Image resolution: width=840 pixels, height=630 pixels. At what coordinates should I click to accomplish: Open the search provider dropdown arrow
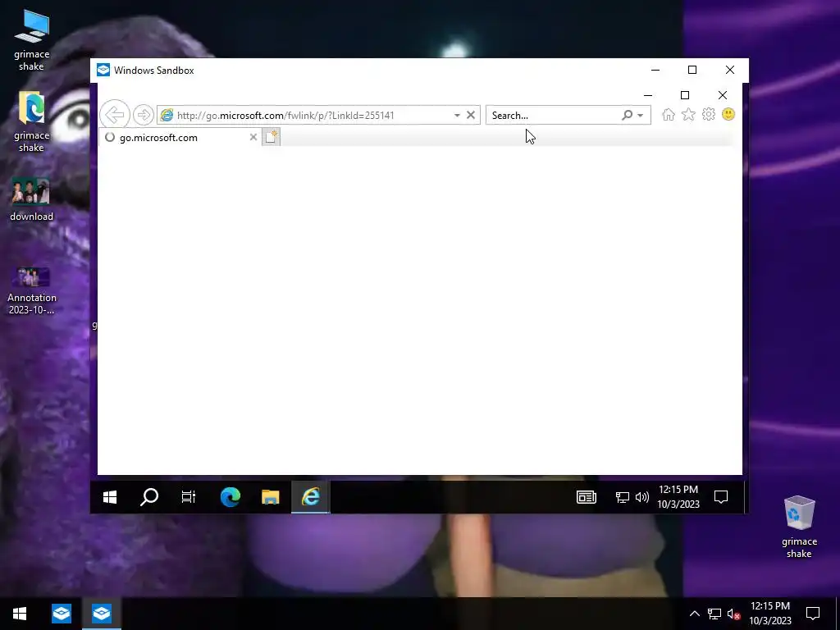tap(640, 115)
